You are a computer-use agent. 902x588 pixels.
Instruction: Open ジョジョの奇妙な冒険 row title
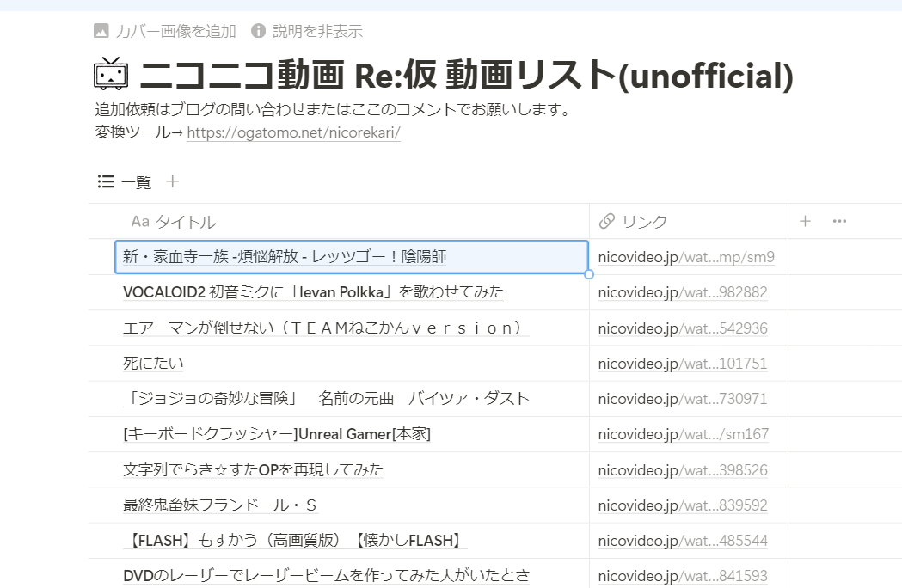[x=326, y=399]
